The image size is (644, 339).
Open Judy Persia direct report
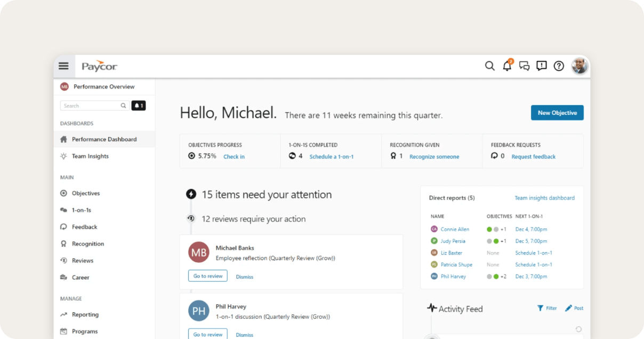(454, 241)
